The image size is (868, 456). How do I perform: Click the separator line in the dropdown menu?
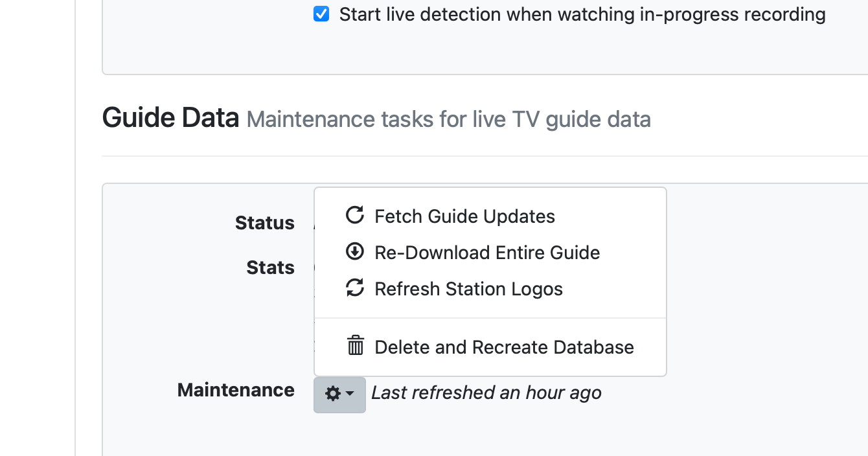click(x=490, y=318)
